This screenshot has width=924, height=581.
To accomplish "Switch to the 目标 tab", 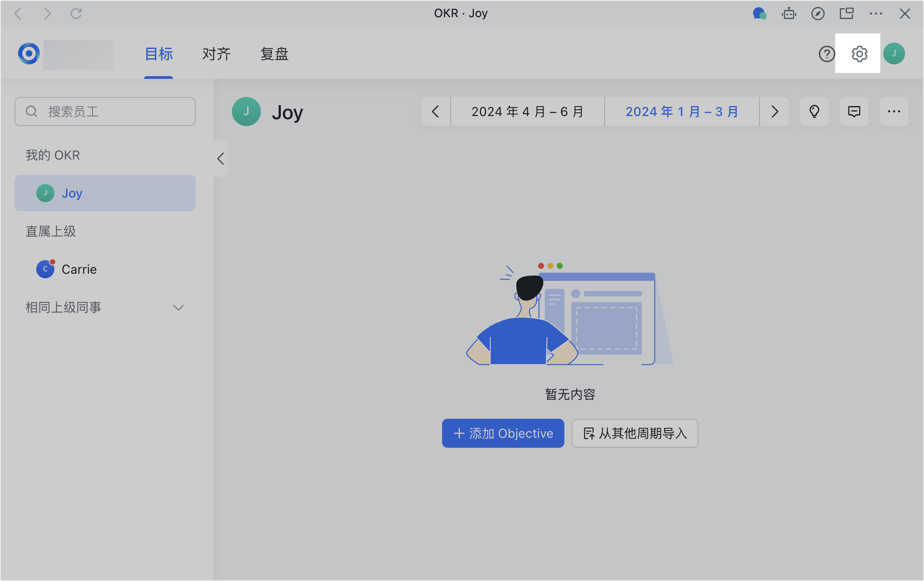I will [159, 54].
